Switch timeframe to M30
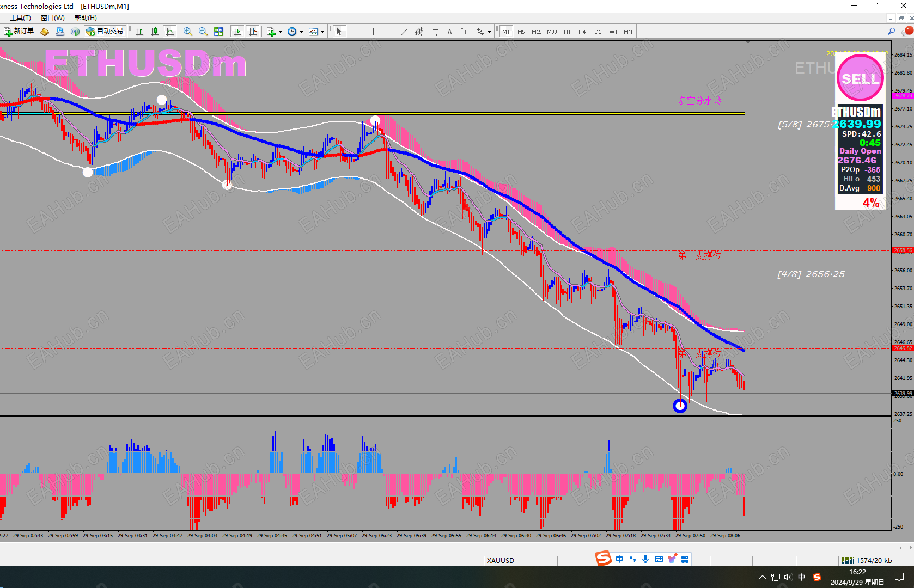Image resolution: width=914 pixels, height=588 pixels. click(552, 32)
